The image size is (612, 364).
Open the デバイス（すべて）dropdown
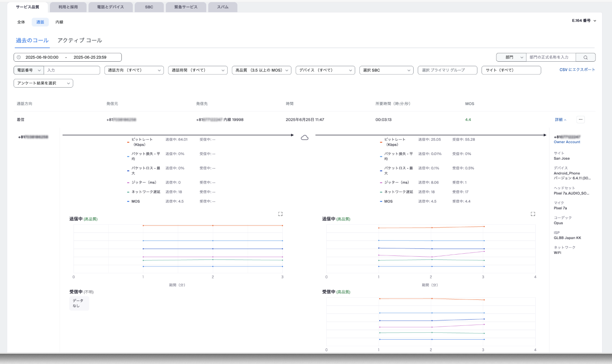click(326, 70)
